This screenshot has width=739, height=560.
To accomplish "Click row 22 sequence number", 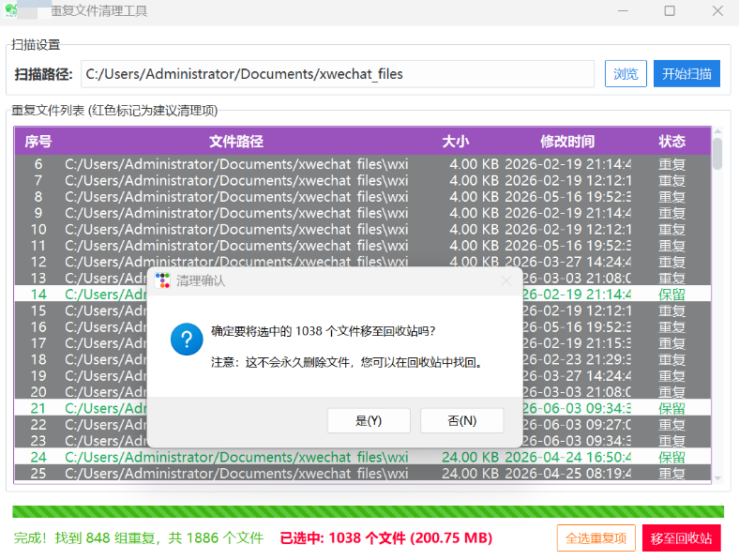I will point(38,424).
